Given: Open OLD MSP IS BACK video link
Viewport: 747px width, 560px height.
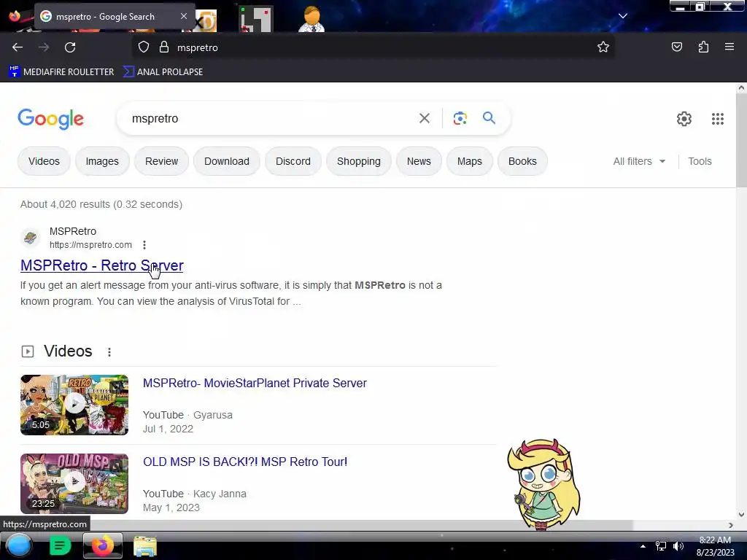Looking at the screenshot, I should point(245,462).
